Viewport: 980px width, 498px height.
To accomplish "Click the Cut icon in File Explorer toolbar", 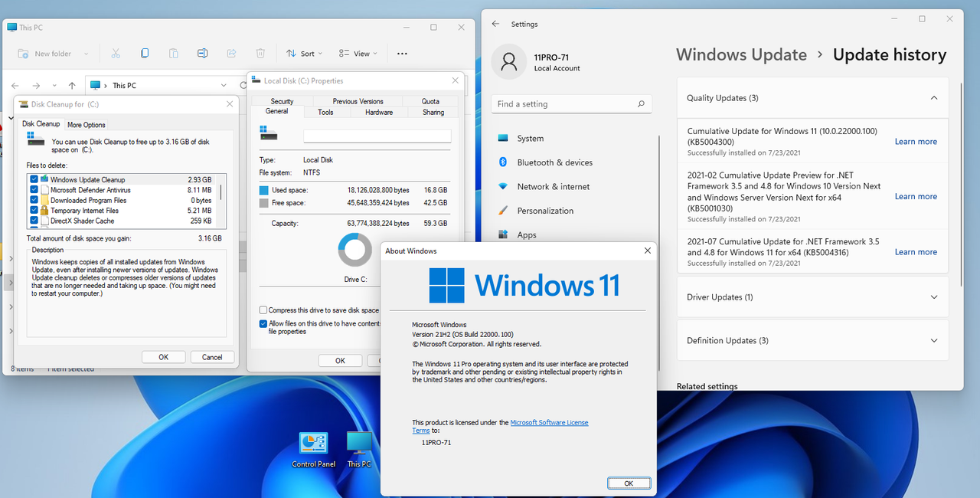I will coord(116,54).
